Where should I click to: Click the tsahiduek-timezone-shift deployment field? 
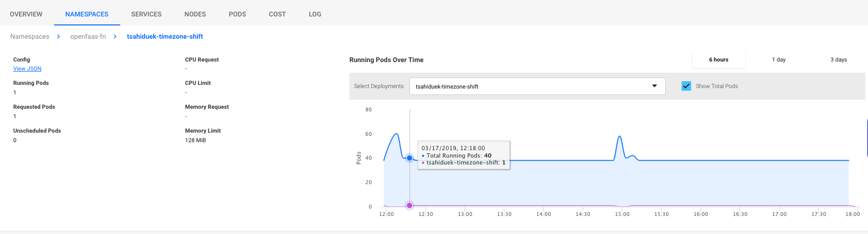[530, 86]
